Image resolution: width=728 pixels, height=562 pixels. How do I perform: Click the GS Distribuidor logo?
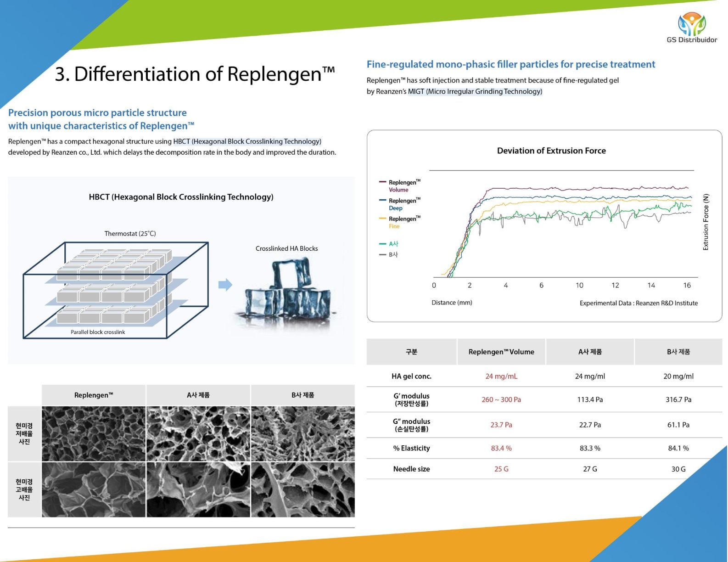tap(692, 28)
